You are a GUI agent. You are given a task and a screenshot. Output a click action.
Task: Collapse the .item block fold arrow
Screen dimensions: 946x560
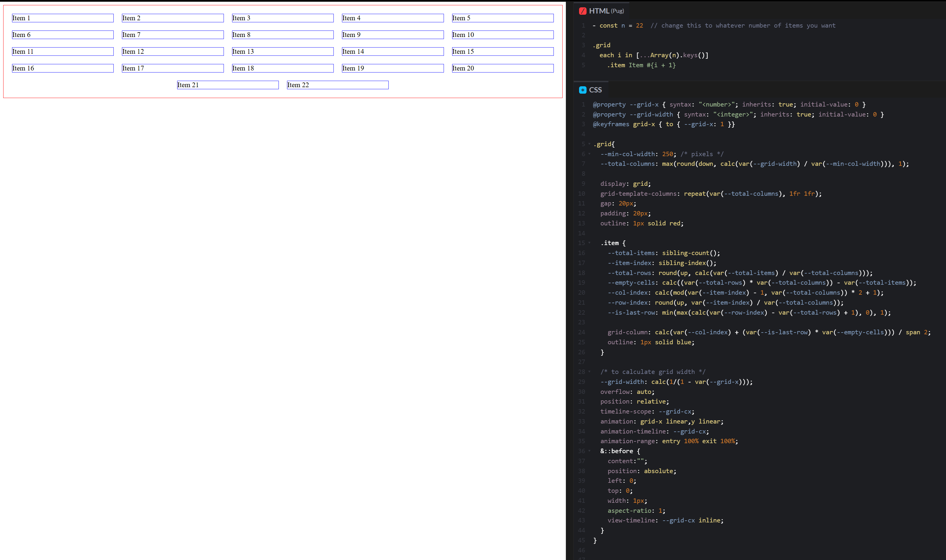click(x=589, y=243)
